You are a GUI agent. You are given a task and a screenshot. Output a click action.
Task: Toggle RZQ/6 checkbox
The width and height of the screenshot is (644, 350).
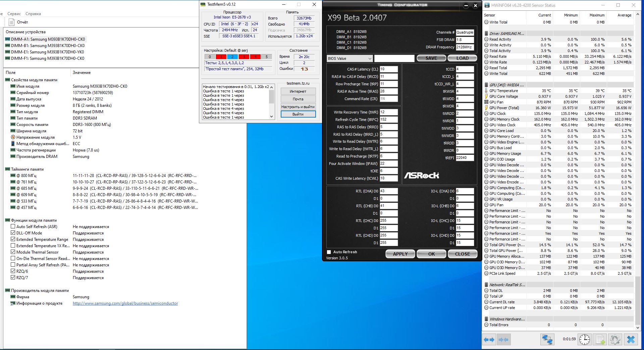pyautogui.click(x=13, y=271)
